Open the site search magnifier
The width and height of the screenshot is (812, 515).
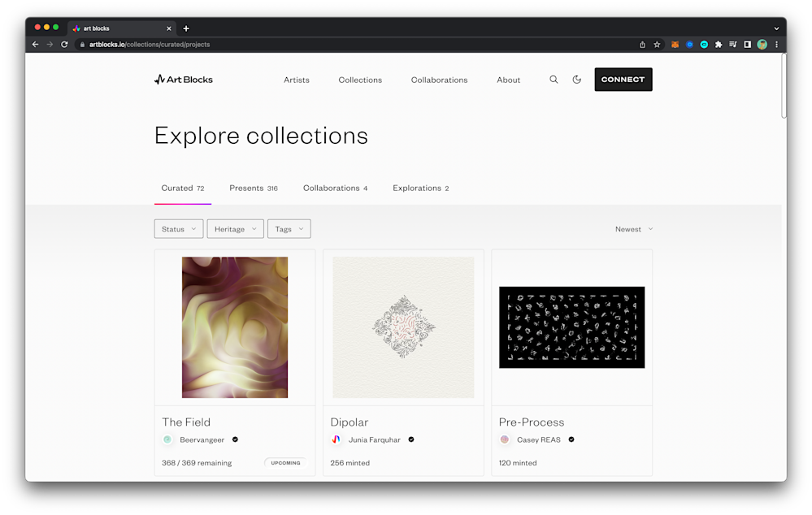coord(554,80)
